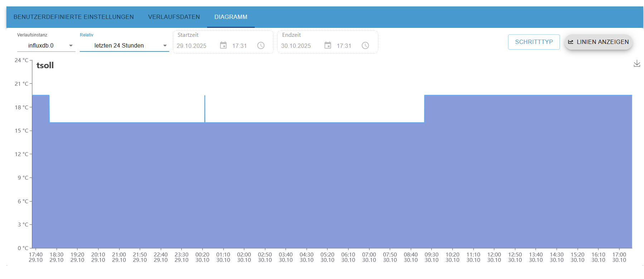
Task: Click the 12 °C y-axis label
Action: tap(21, 154)
